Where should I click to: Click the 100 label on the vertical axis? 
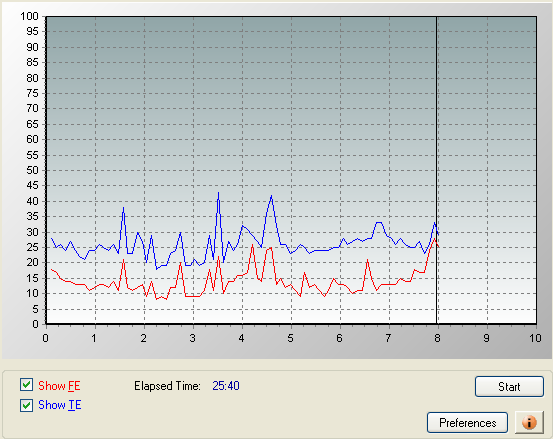coord(29,16)
